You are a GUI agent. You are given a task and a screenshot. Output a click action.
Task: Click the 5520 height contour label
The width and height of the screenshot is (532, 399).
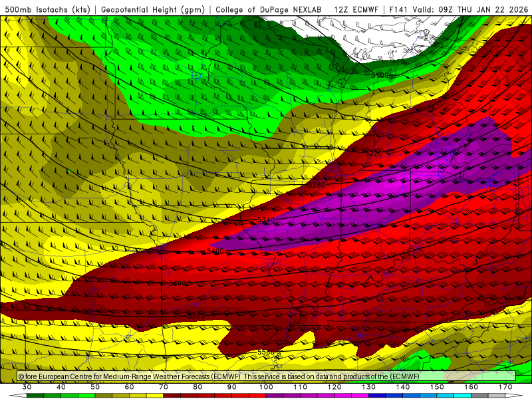click(x=196, y=316)
